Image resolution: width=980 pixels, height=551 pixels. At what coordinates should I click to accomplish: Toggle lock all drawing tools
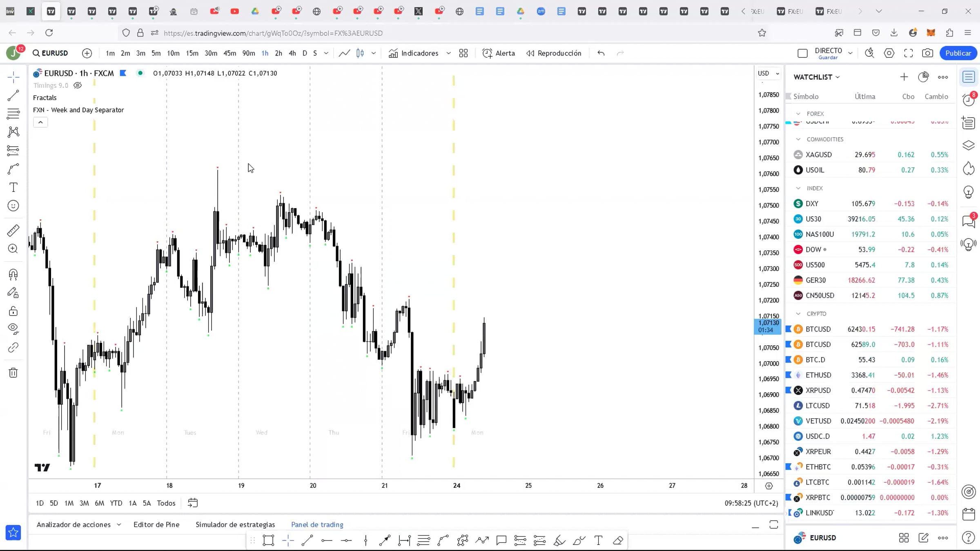13,311
